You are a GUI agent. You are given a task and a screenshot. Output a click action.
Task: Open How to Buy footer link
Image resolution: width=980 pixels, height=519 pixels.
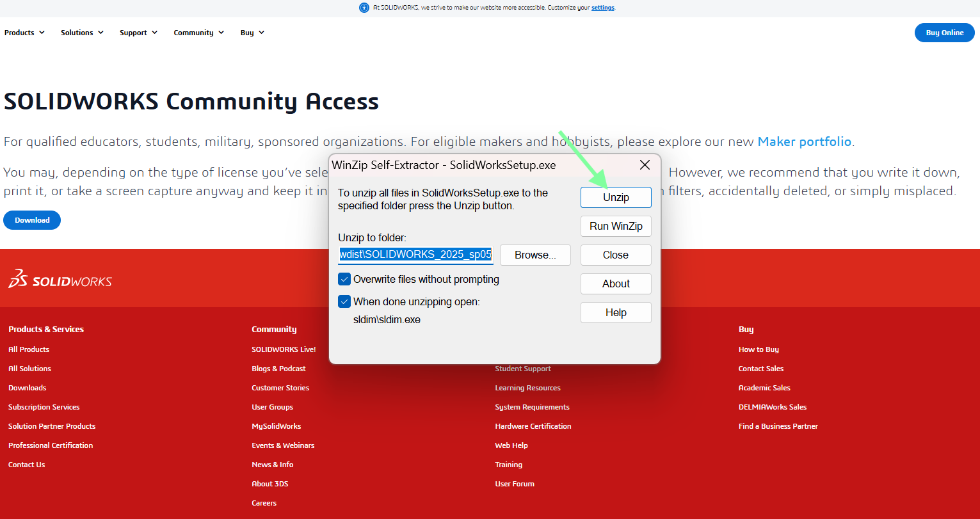click(759, 349)
